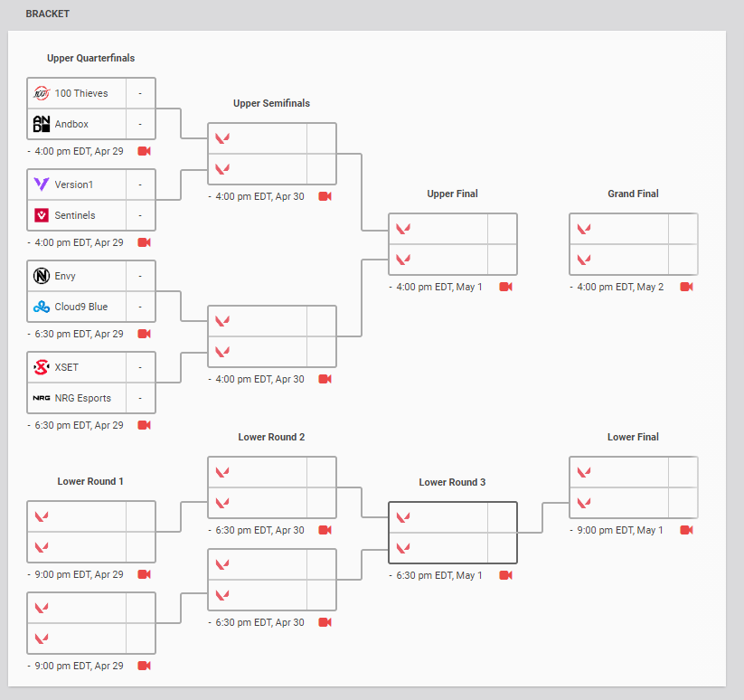Viewport: 744px width, 700px height.
Task: Open the Grand Final match box
Action: (x=633, y=244)
